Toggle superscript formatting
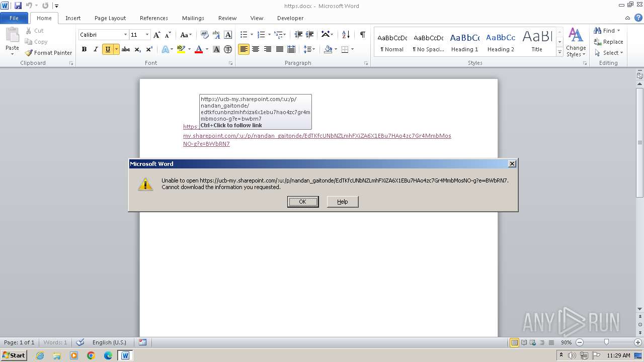644x362 pixels. (149, 49)
